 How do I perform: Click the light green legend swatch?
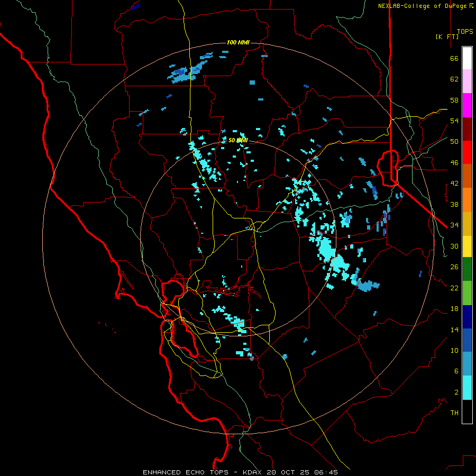coord(467,293)
